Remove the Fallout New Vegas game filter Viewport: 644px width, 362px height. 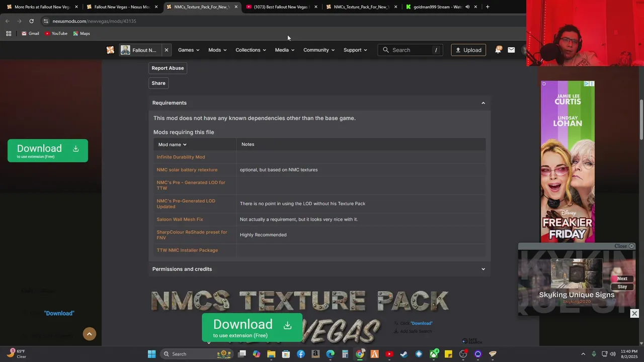pyautogui.click(x=167, y=50)
